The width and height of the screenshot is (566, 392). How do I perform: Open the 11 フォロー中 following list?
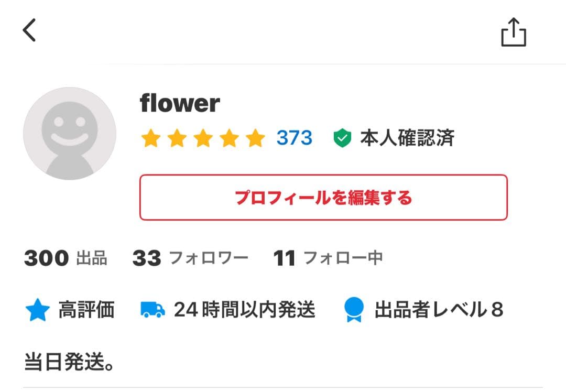pos(328,257)
